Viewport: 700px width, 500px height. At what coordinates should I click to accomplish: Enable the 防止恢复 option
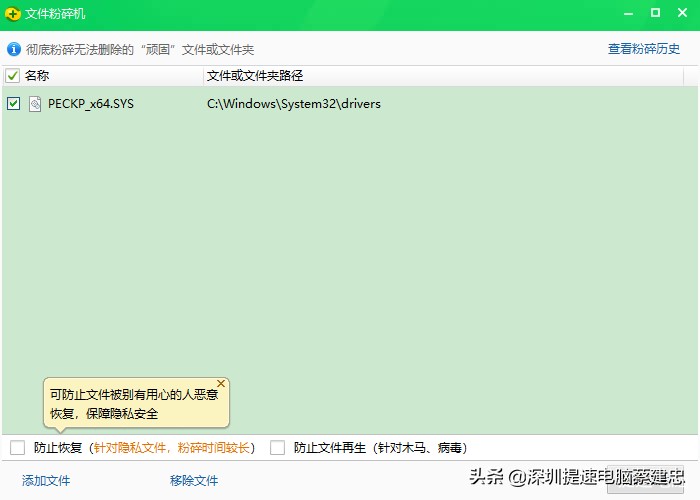(x=17, y=447)
